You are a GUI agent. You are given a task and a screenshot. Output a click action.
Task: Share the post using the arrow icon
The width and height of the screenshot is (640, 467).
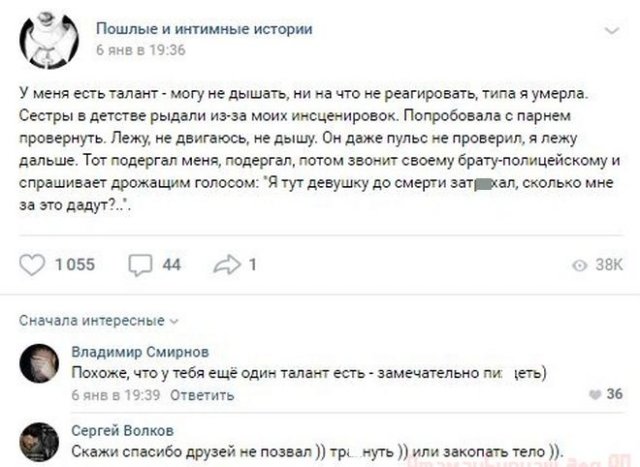(226, 264)
